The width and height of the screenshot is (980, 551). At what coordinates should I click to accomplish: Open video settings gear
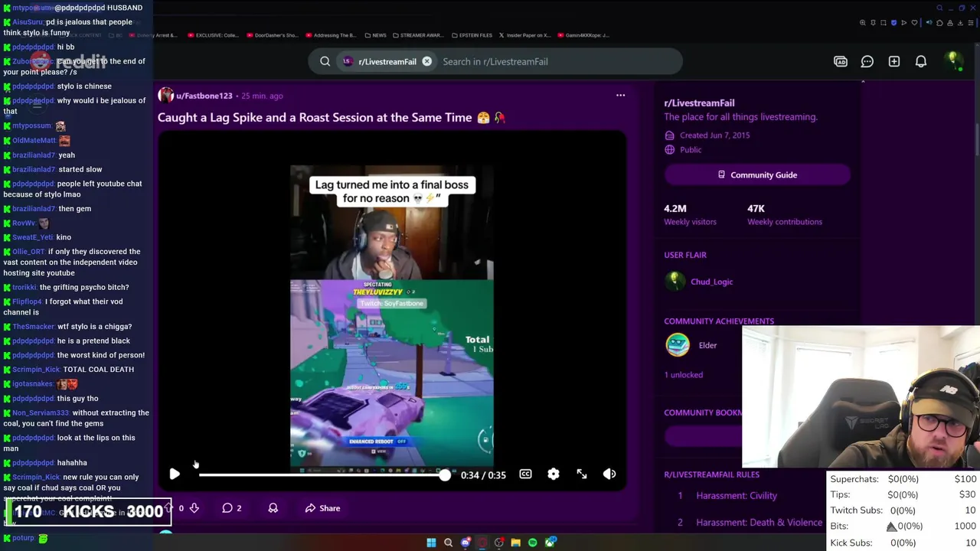tap(554, 474)
